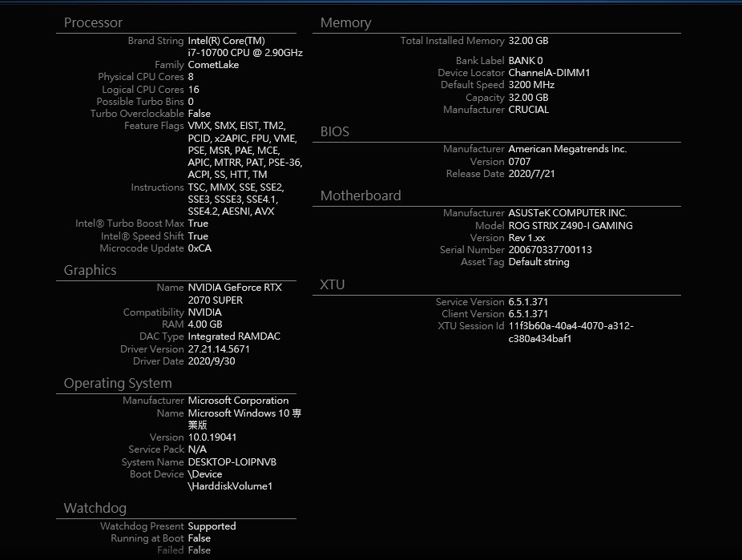Screen dimensions: 742x560
Task: Click the Boot Device \Device value
Action: click(x=205, y=474)
